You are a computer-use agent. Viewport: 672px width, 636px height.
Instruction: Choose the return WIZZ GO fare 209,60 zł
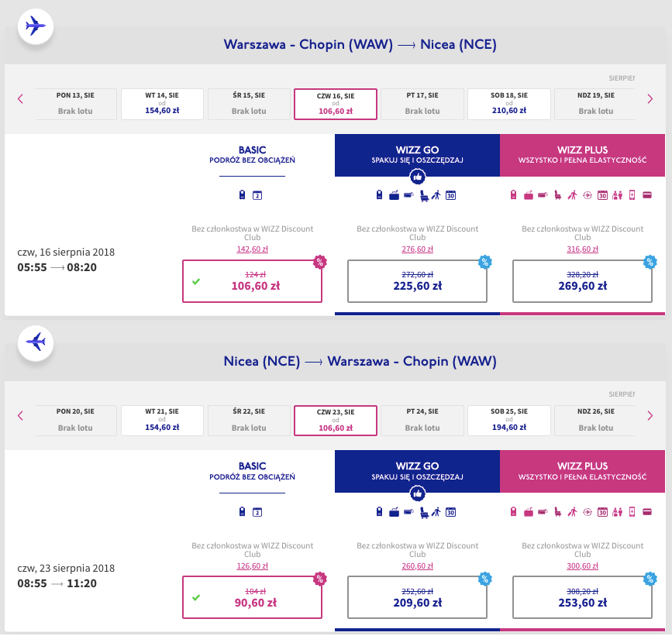coord(417,597)
